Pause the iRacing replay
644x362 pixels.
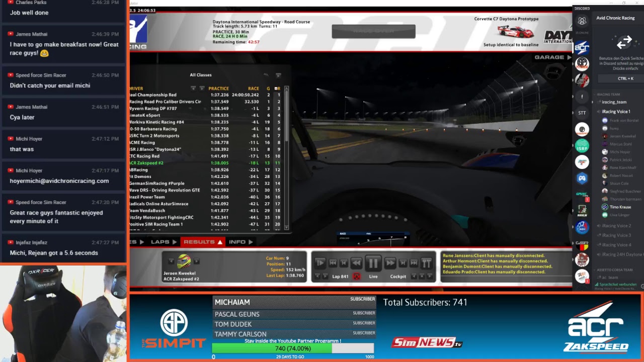pyautogui.click(x=373, y=263)
